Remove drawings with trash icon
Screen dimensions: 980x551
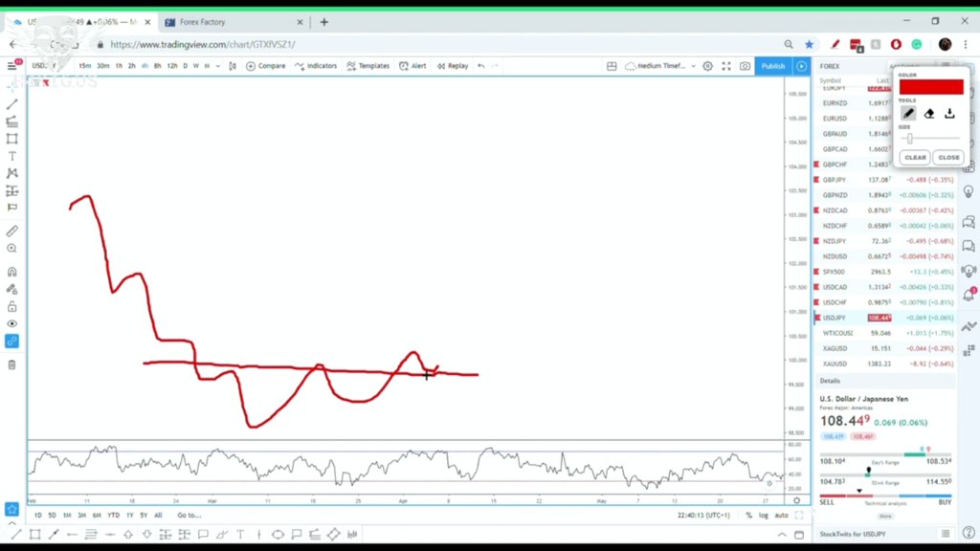pos(11,364)
